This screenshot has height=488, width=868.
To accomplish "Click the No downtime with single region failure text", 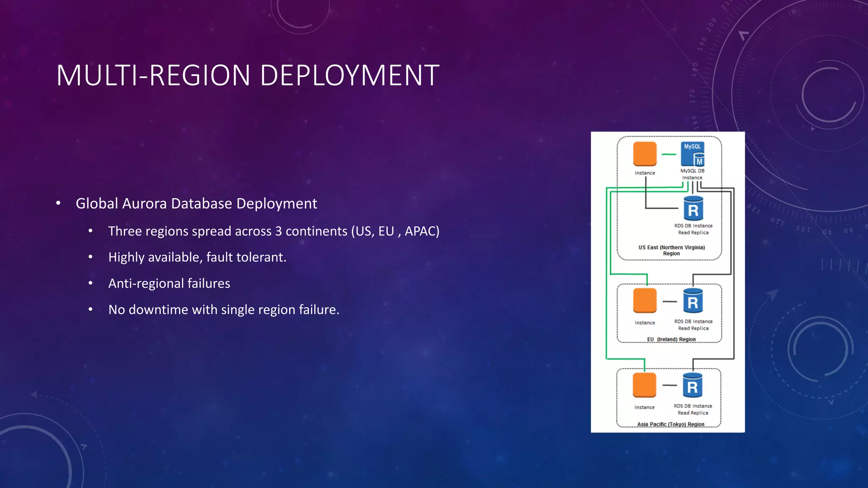I will (x=224, y=310).
